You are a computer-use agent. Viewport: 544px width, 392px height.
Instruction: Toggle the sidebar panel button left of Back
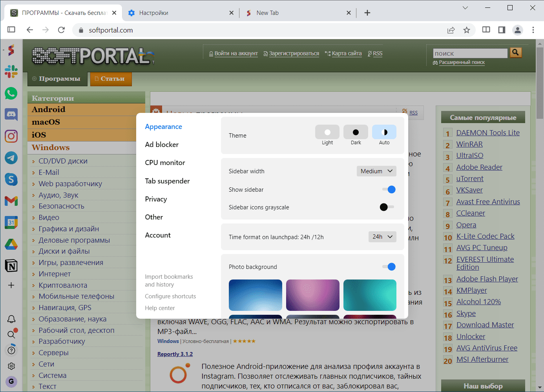[11, 29]
